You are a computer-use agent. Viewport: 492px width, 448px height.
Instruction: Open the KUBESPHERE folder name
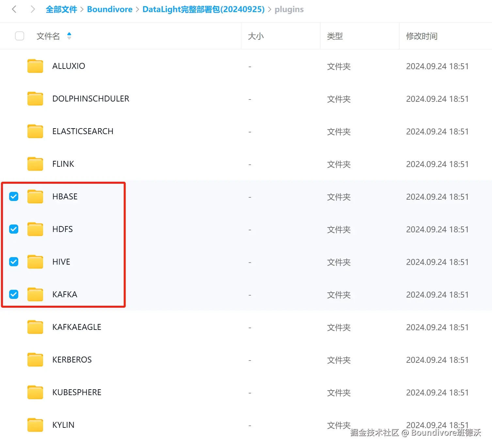(77, 392)
